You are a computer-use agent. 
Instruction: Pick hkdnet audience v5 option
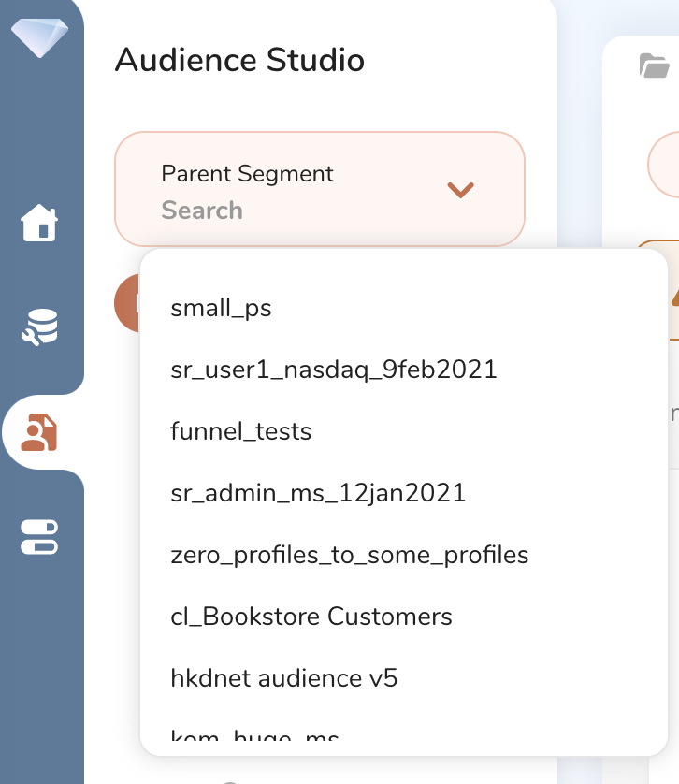click(x=284, y=678)
